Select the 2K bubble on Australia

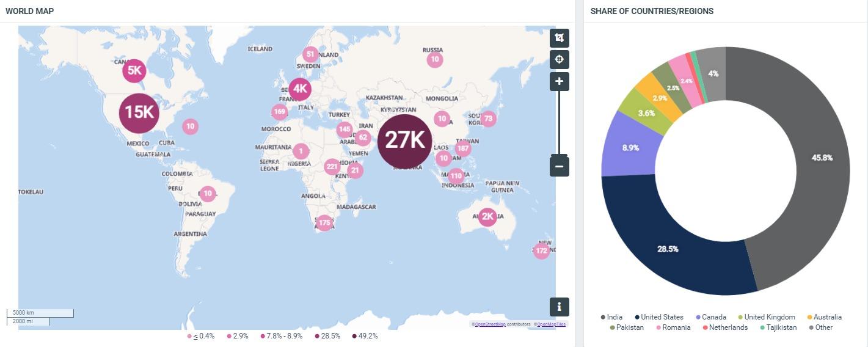(487, 216)
